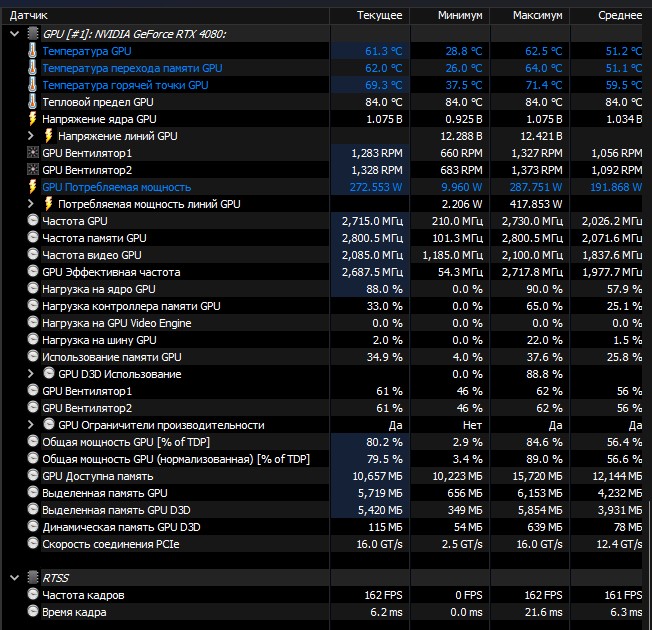Image resolution: width=652 pixels, height=630 pixels.
Task: Collapse the RTSS sensor group
Action: coord(14,578)
